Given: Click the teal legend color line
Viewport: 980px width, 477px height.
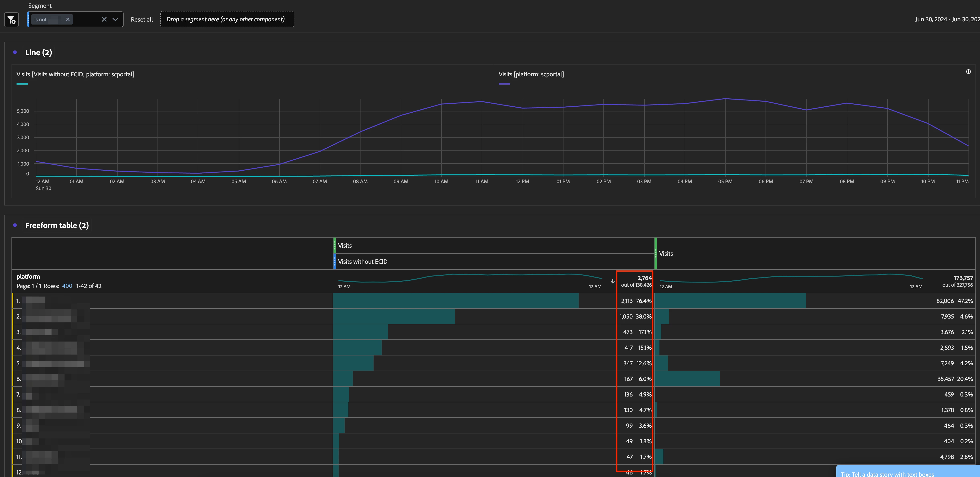Looking at the screenshot, I should point(22,84).
